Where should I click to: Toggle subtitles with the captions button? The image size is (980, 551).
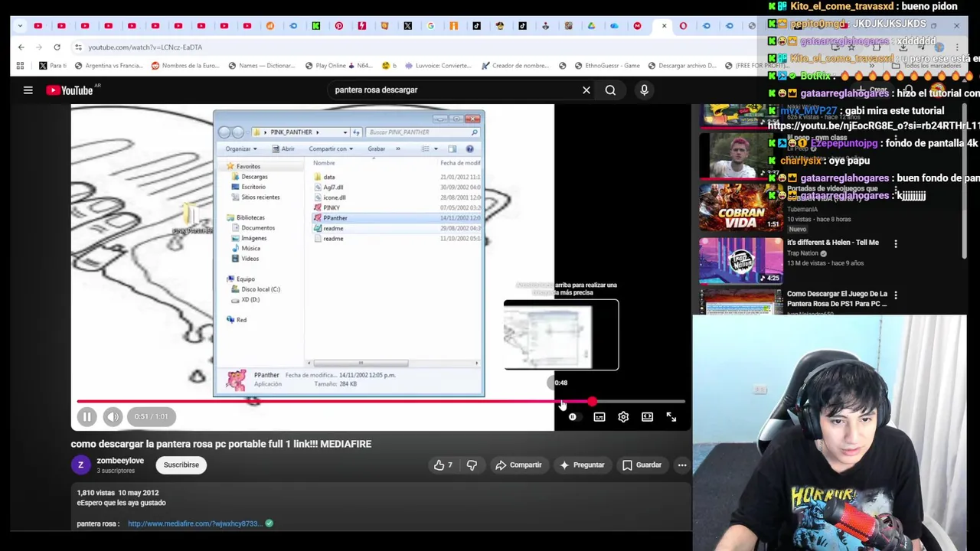599,417
